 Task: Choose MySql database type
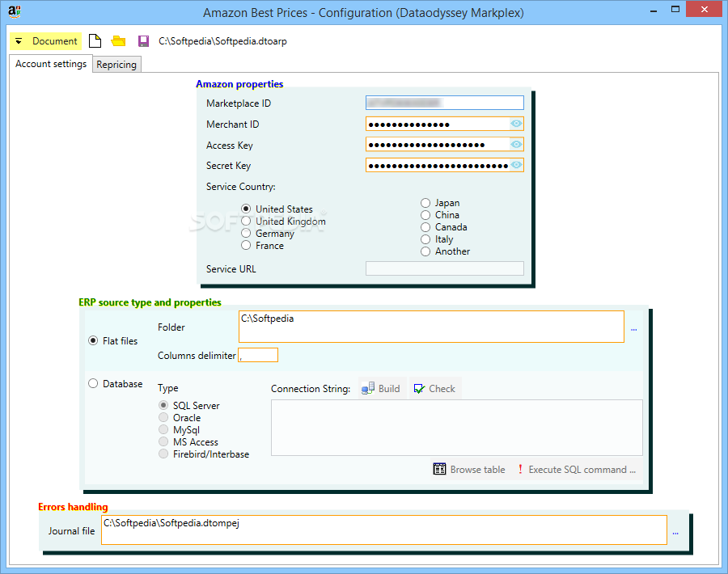tap(180, 429)
